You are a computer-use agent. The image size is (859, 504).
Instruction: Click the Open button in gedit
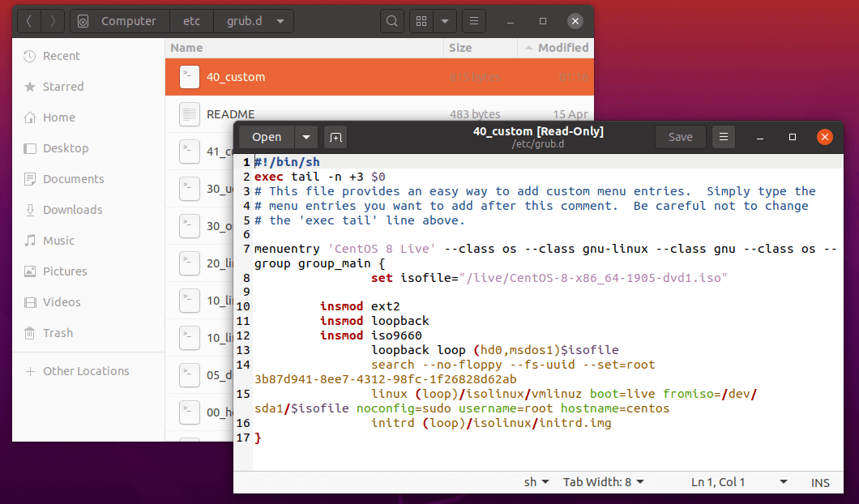[x=267, y=137]
